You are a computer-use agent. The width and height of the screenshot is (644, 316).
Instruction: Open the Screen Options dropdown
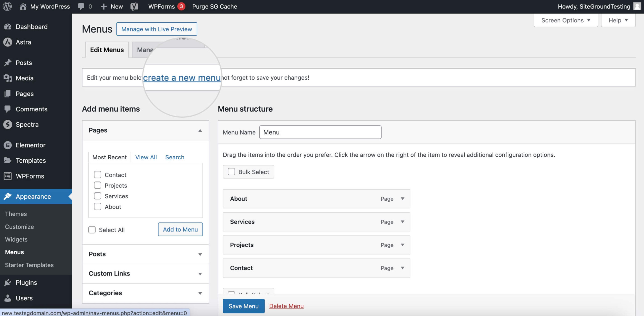[566, 20]
